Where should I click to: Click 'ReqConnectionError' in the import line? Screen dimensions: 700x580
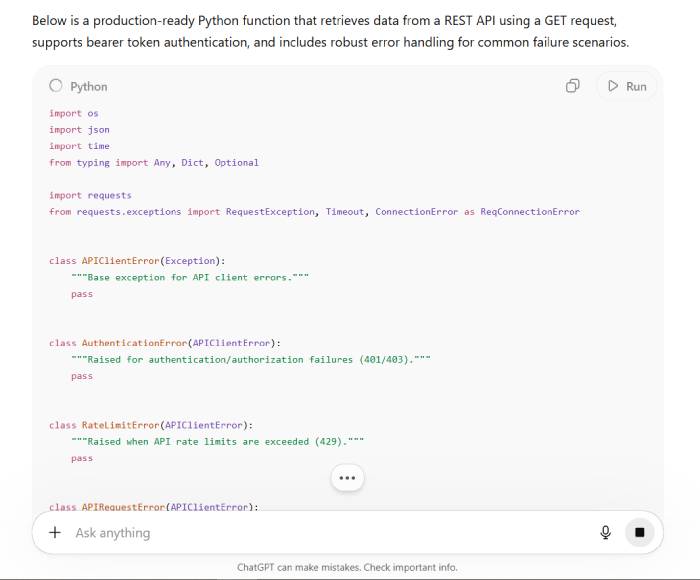click(x=530, y=212)
